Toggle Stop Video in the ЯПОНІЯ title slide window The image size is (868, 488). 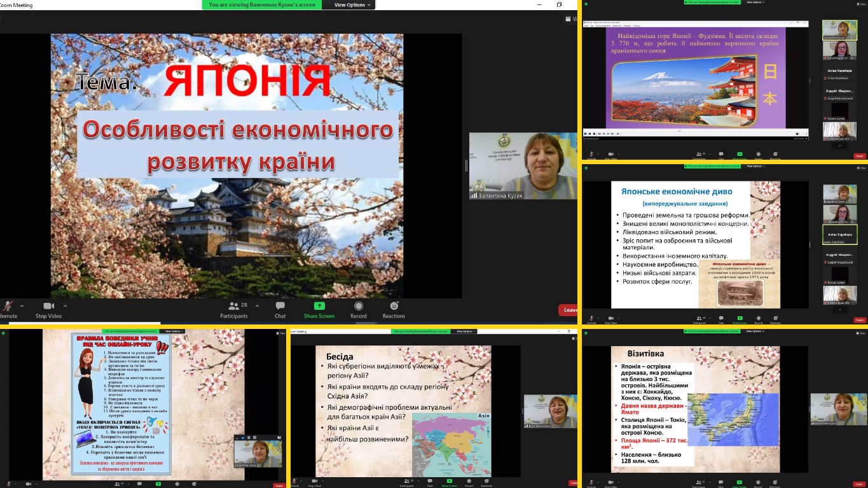[48, 309]
